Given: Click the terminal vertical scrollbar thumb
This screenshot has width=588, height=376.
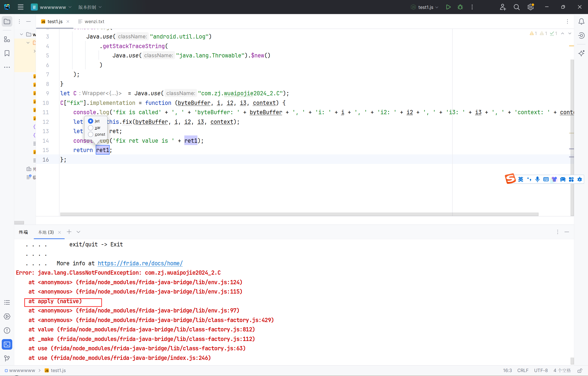Looking at the screenshot, I should coord(572,361).
